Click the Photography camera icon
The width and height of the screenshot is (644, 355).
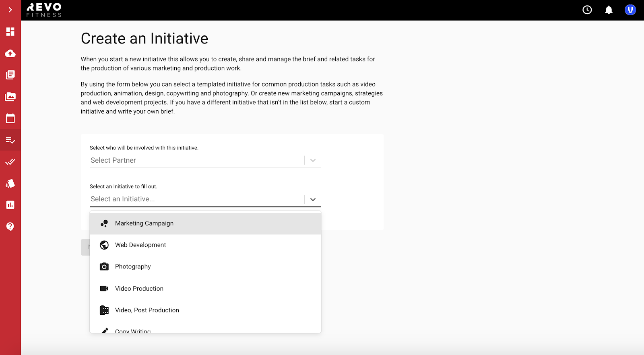point(104,266)
